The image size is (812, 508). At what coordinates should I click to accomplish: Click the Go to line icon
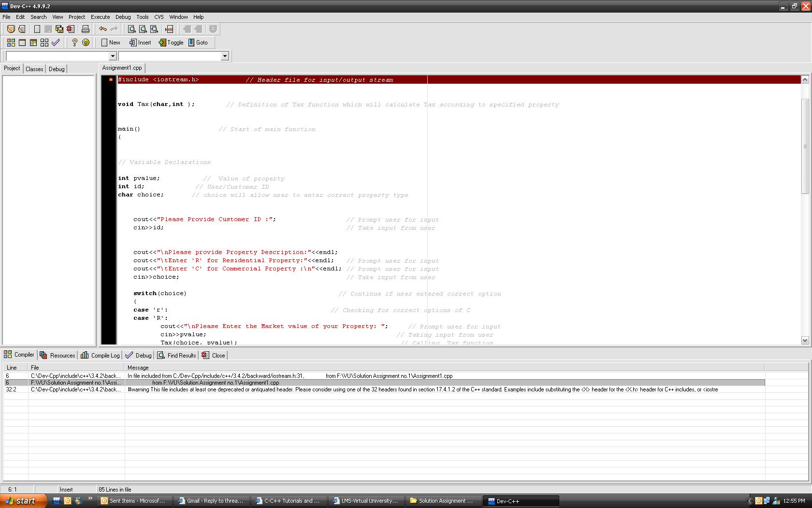click(x=169, y=29)
